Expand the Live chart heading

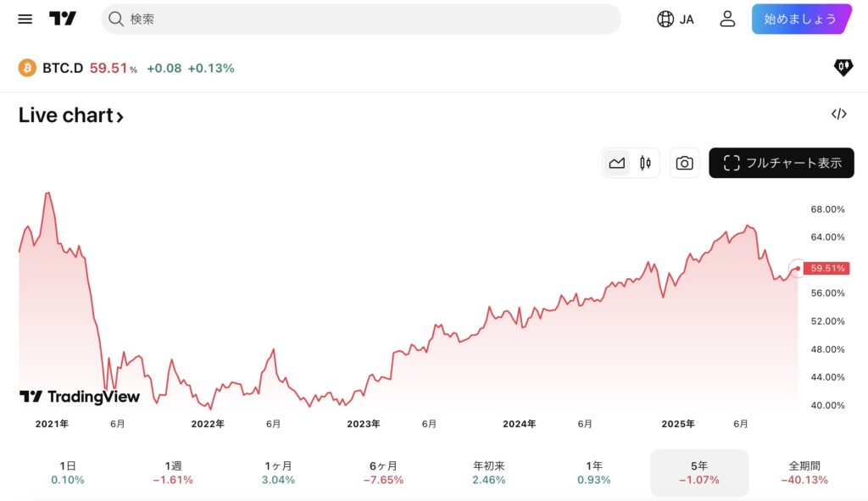71,115
